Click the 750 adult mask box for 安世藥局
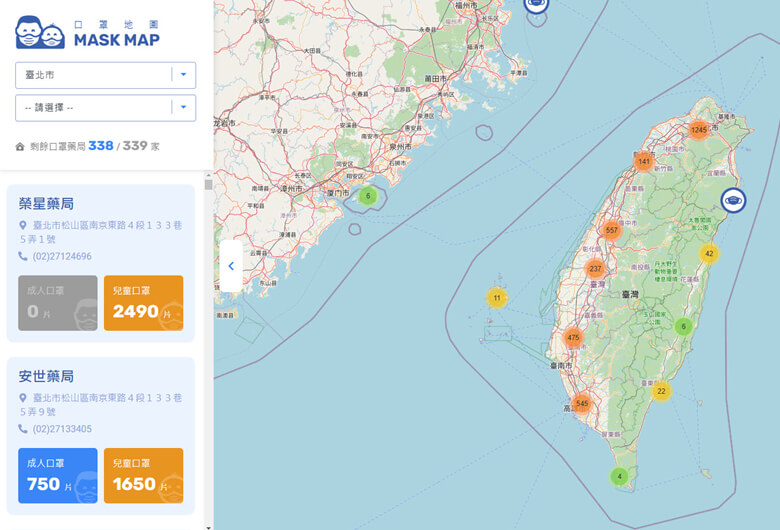The image size is (780, 530). click(x=58, y=475)
